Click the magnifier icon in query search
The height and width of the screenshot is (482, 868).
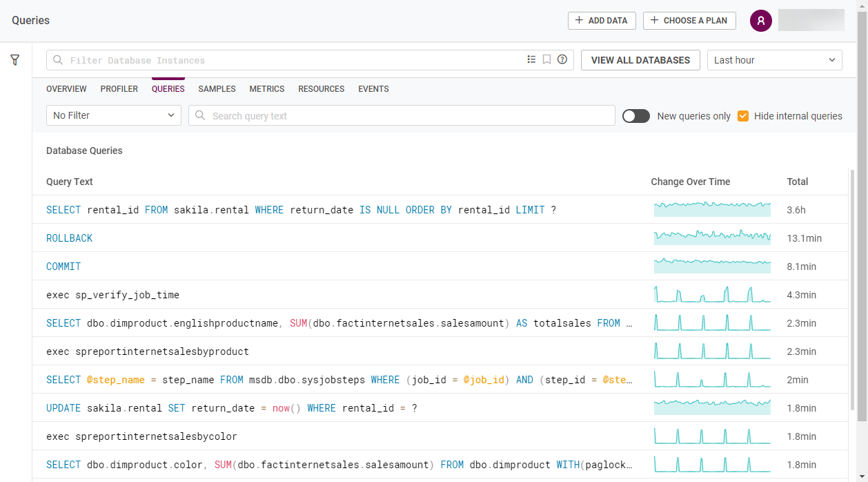click(x=201, y=116)
